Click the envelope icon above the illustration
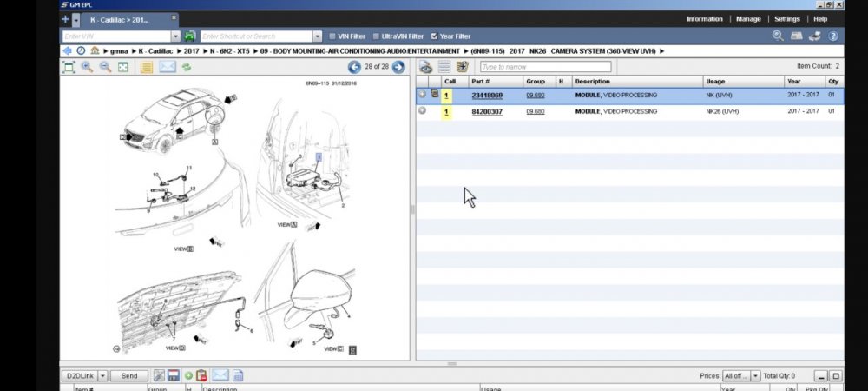Viewport: 868px width, 391px height. coord(168,67)
